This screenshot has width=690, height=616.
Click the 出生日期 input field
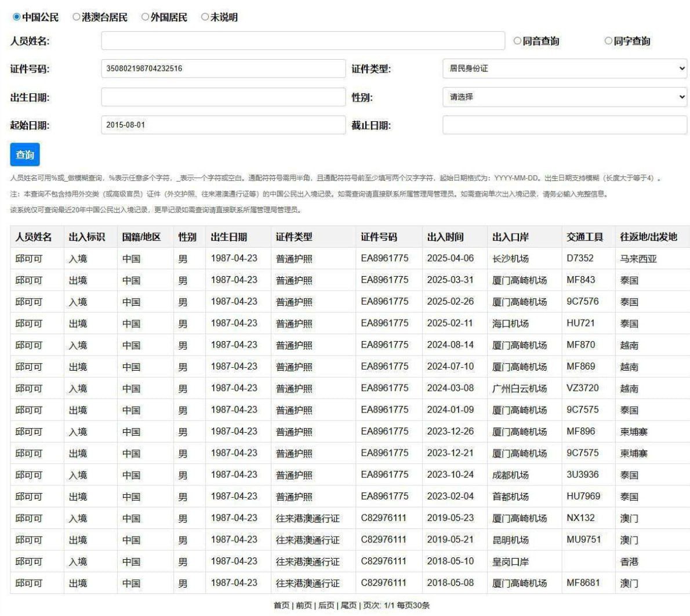pyautogui.click(x=223, y=97)
